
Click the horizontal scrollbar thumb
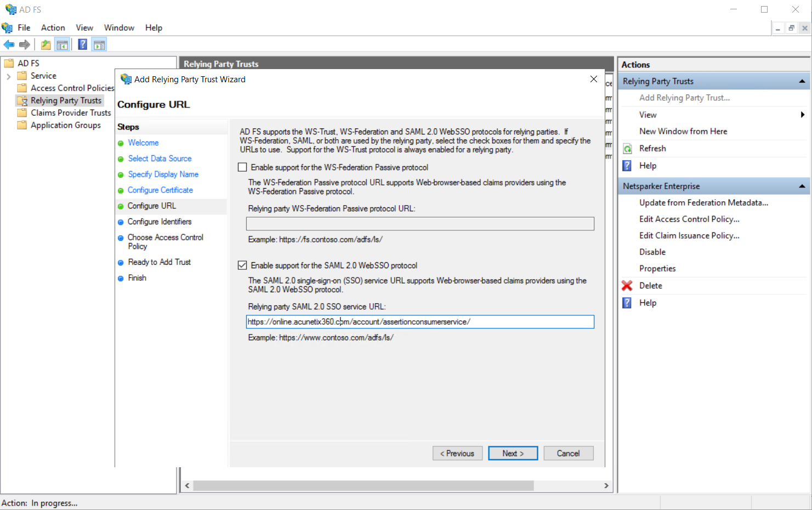(364, 486)
